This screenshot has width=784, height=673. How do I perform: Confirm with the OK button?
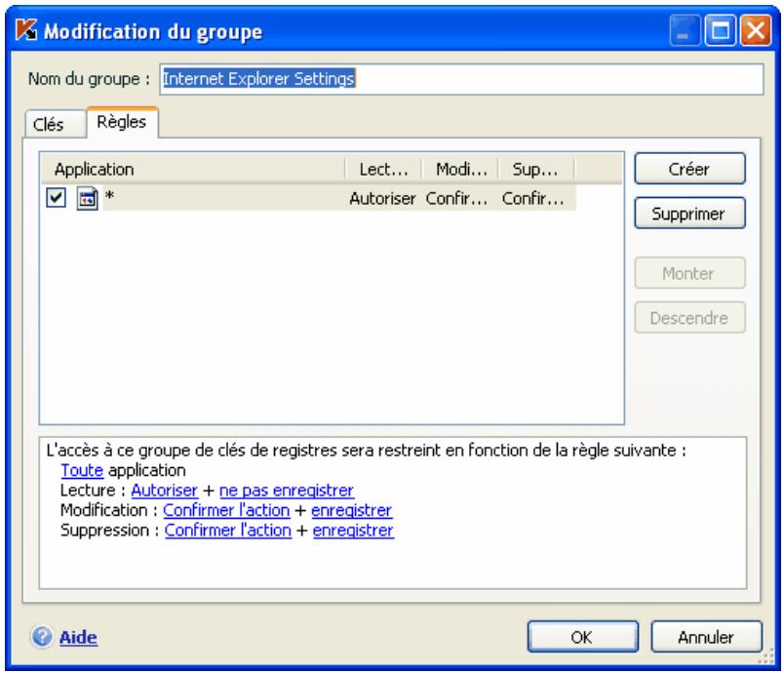point(582,637)
